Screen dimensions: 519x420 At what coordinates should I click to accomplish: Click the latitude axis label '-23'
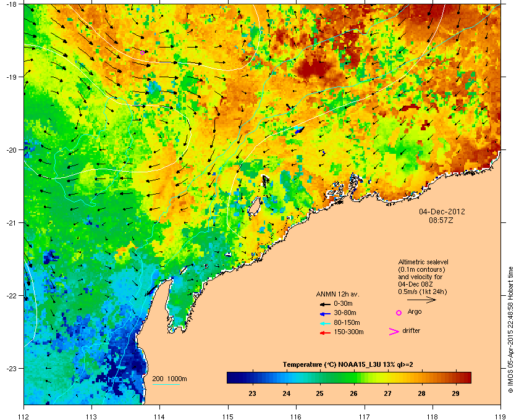tap(11, 368)
